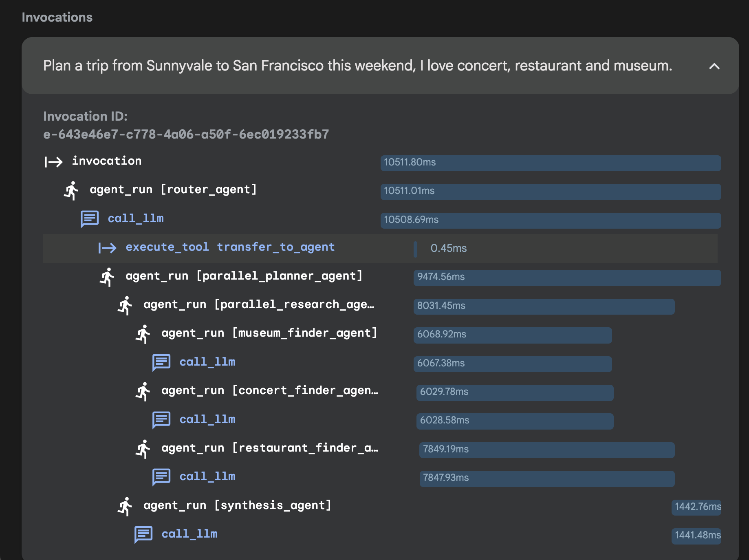The height and width of the screenshot is (560, 749).
Task: Click the execute_tool arrow icon
Action: pos(107,248)
